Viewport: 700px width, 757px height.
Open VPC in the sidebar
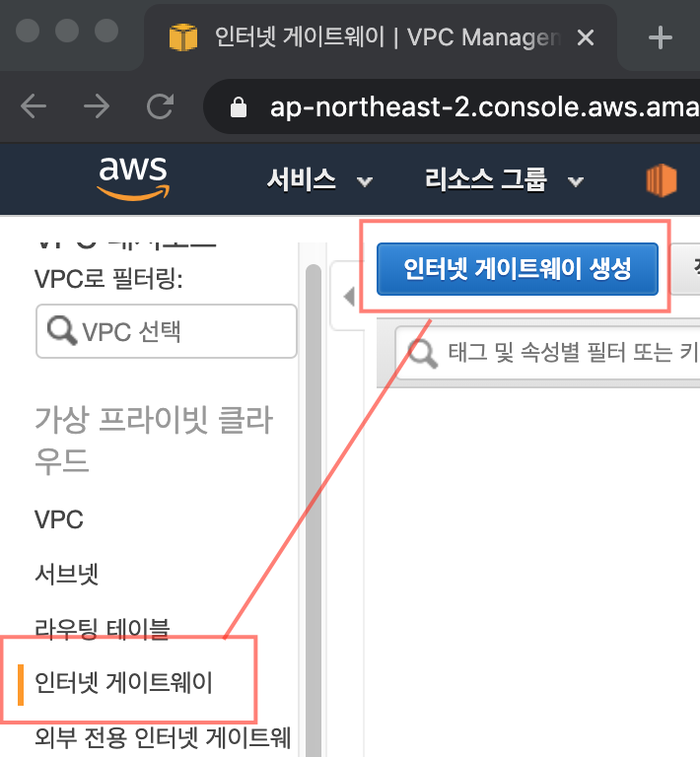(x=59, y=520)
